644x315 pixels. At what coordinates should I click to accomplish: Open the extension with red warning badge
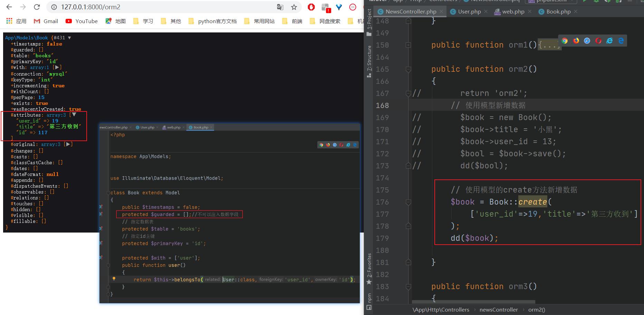coord(326,7)
